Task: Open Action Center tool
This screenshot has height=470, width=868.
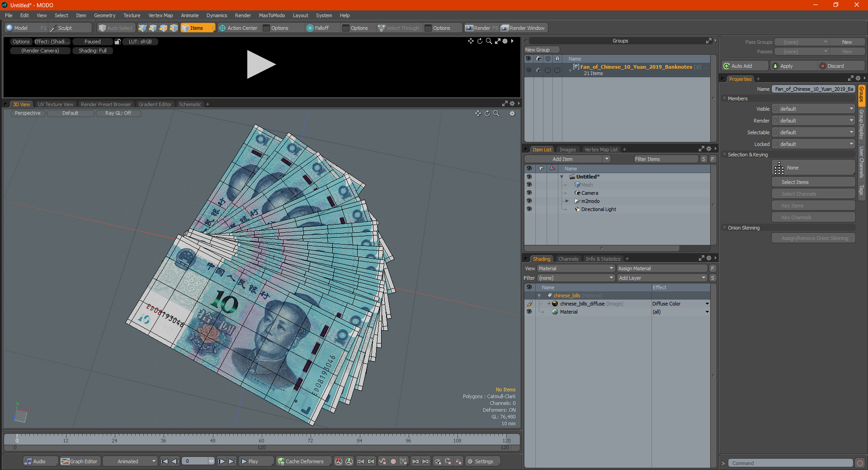Action: (x=238, y=28)
